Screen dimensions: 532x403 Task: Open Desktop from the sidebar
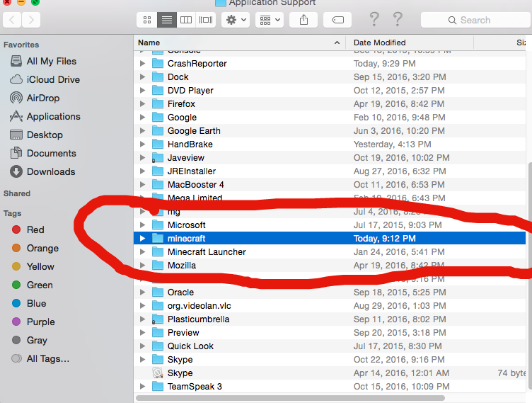tap(36, 135)
